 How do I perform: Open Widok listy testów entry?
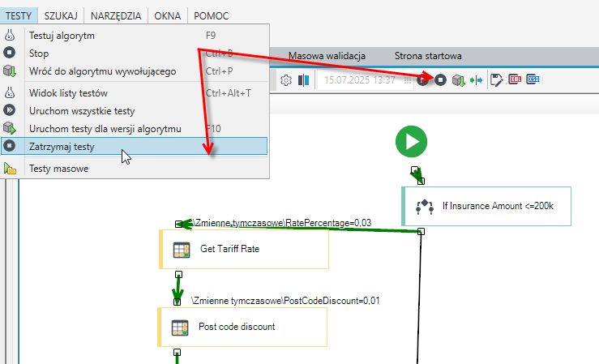pos(134,92)
